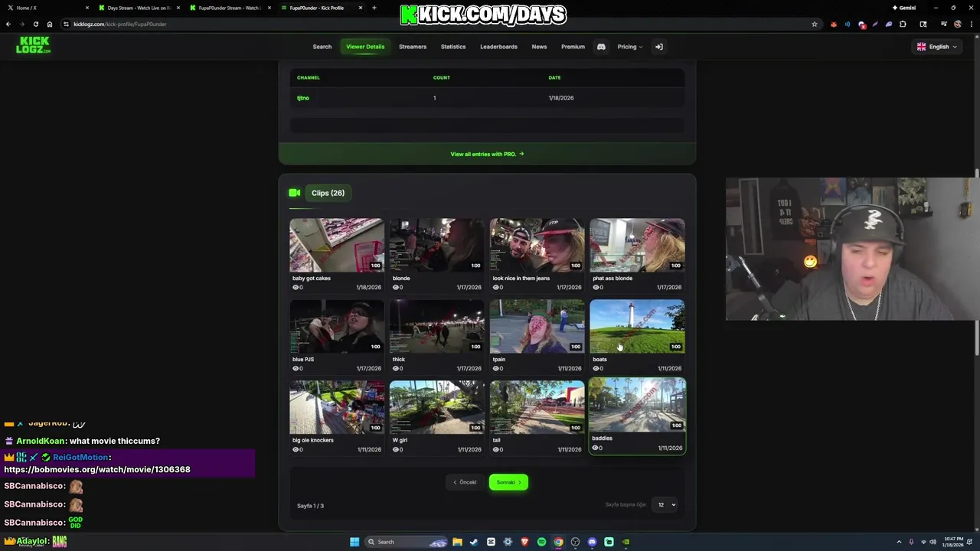
Task: Click 'View all entries with PRO' link
Action: pyautogui.click(x=487, y=154)
